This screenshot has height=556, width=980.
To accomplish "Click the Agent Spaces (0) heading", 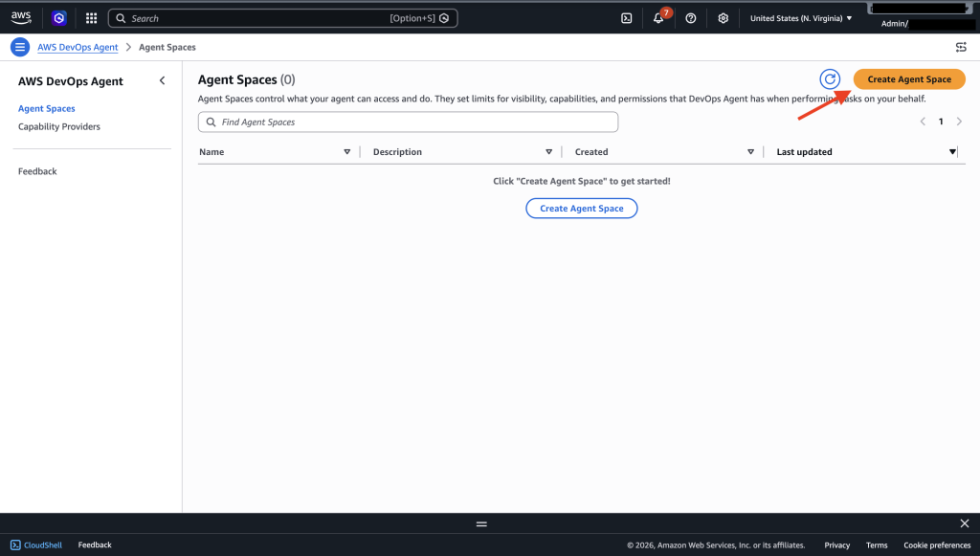I will pos(246,80).
